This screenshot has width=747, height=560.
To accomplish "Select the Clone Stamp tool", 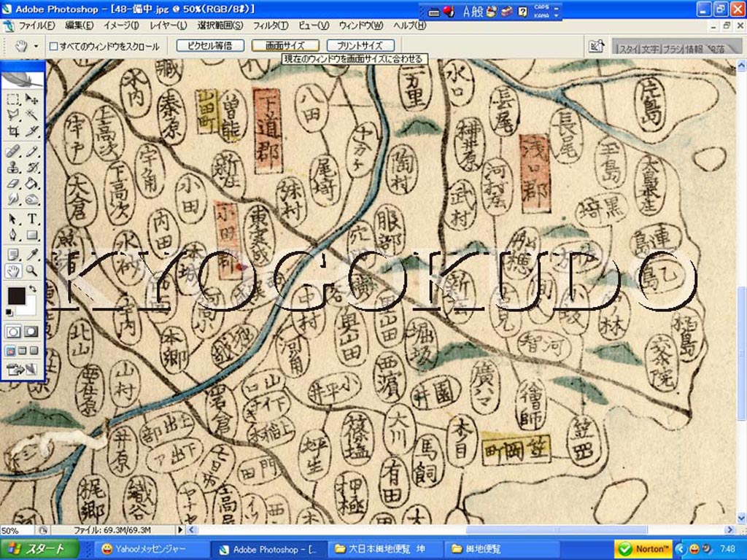I will [x=13, y=167].
